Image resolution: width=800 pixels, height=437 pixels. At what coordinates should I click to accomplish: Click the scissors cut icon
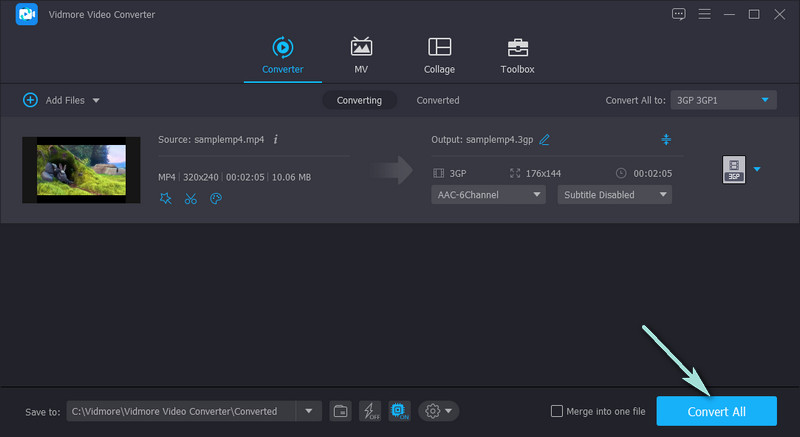pos(190,198)
